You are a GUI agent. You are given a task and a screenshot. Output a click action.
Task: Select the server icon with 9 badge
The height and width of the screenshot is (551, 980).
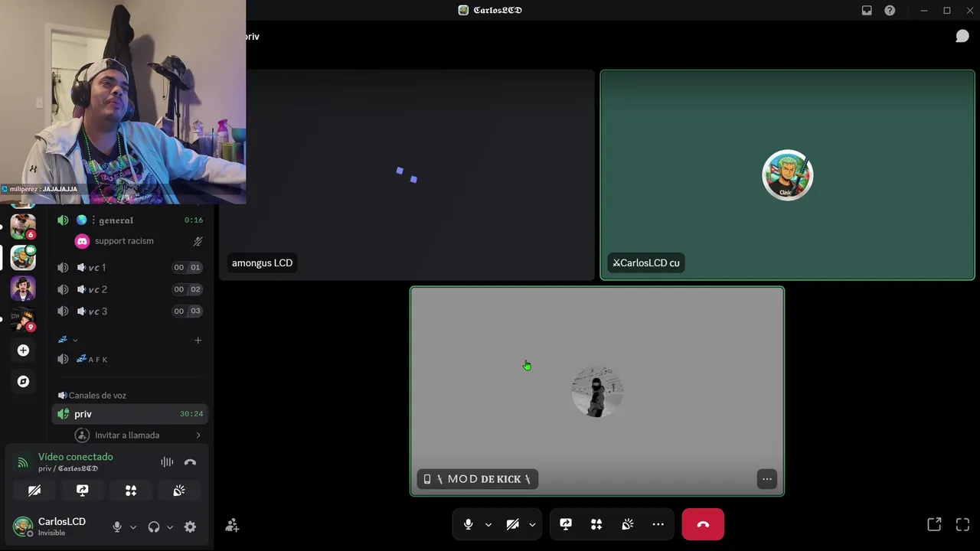coord(23,319)
